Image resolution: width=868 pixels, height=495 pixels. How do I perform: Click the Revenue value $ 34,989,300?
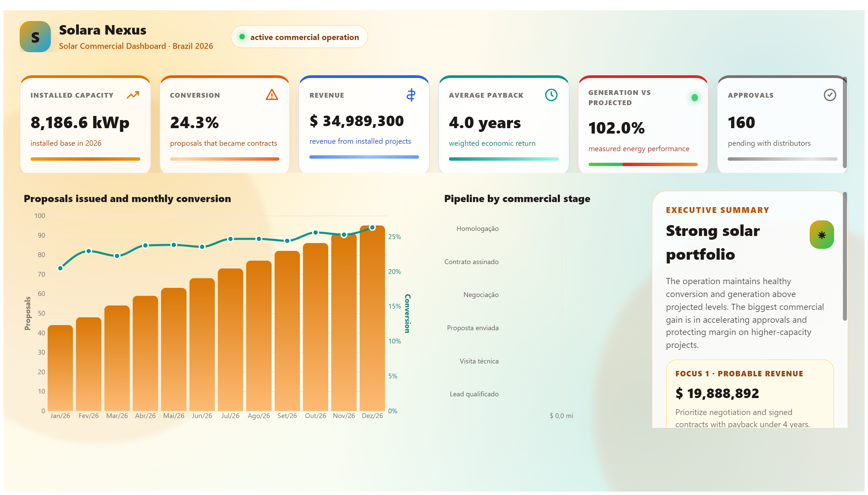point(356,121)
